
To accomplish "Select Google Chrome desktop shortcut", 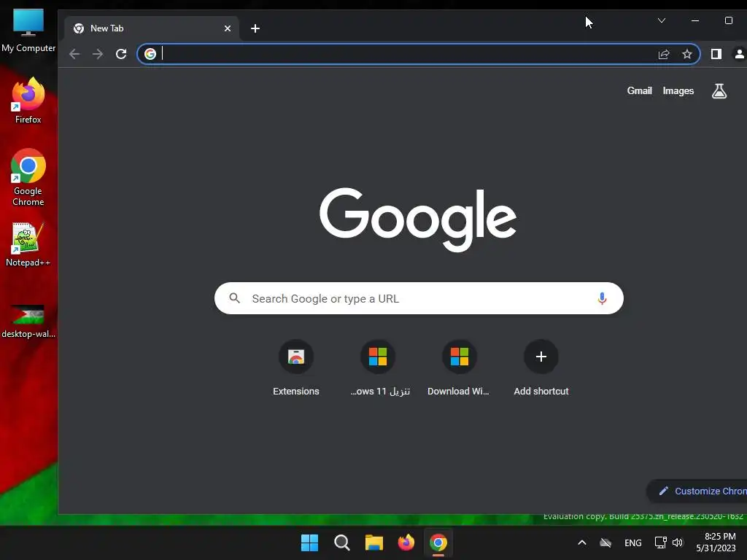I will 28,177.
